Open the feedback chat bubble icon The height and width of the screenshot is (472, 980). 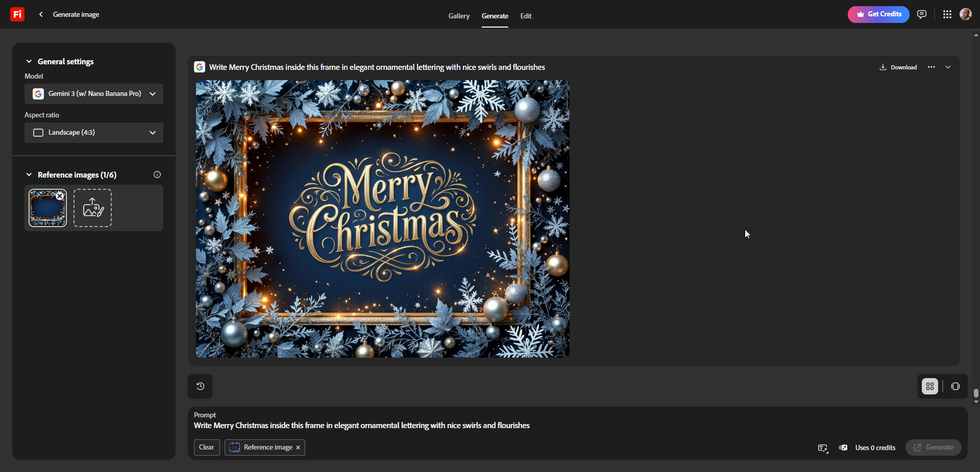click(921, 14)
